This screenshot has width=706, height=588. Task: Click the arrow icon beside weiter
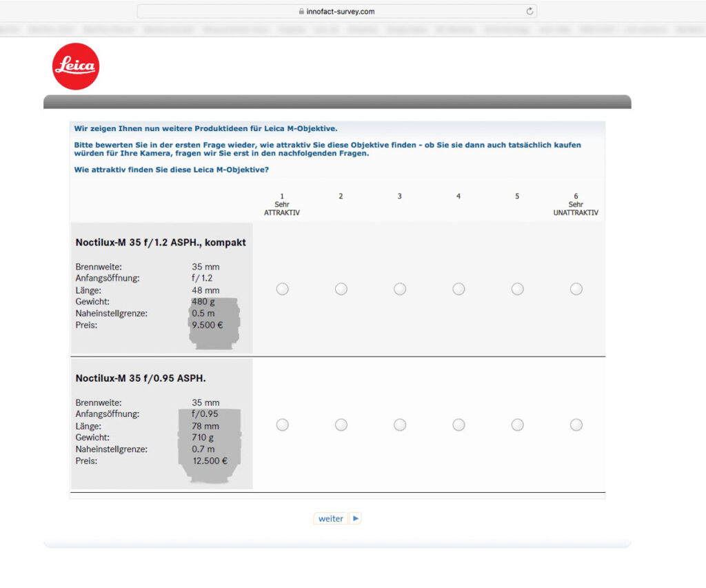[356, 518]
